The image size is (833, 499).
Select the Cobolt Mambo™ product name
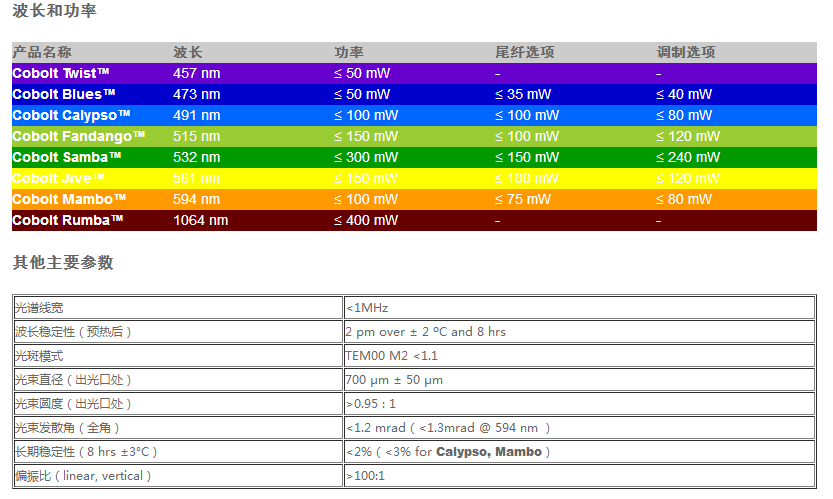(69, 199)
